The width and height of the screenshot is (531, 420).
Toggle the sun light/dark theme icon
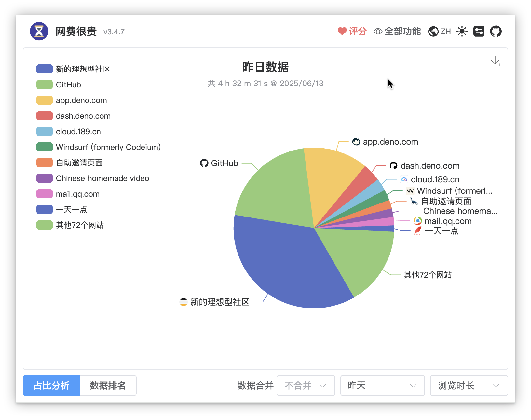tap(462, 31)
